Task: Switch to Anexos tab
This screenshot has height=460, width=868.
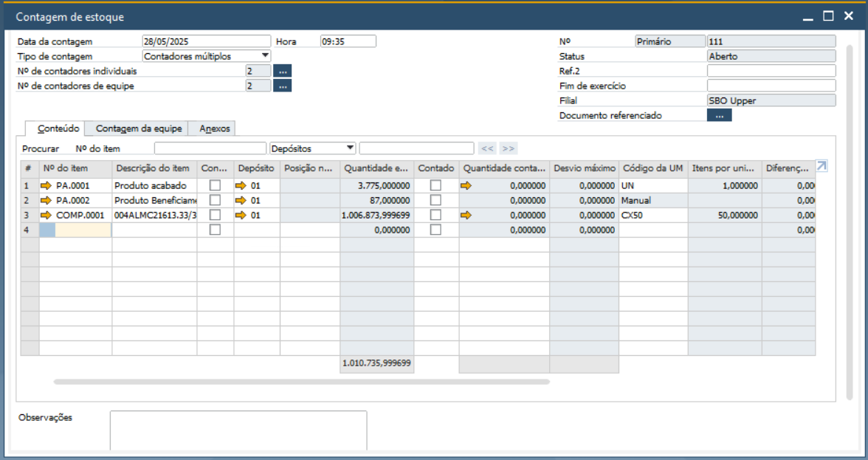Action: [214, 128]
